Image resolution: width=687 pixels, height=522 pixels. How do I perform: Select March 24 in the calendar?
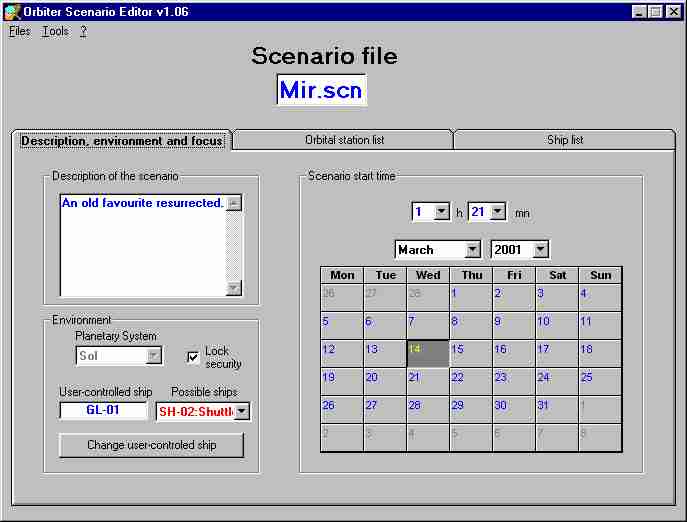557,381
